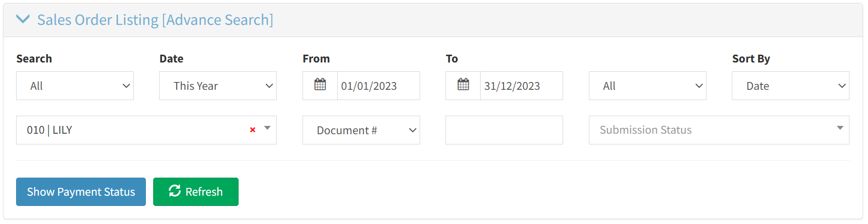This screenshot has width=868, height=224.
Task: Click the Sales Order Listing header title
Action: tap(155, 20)
